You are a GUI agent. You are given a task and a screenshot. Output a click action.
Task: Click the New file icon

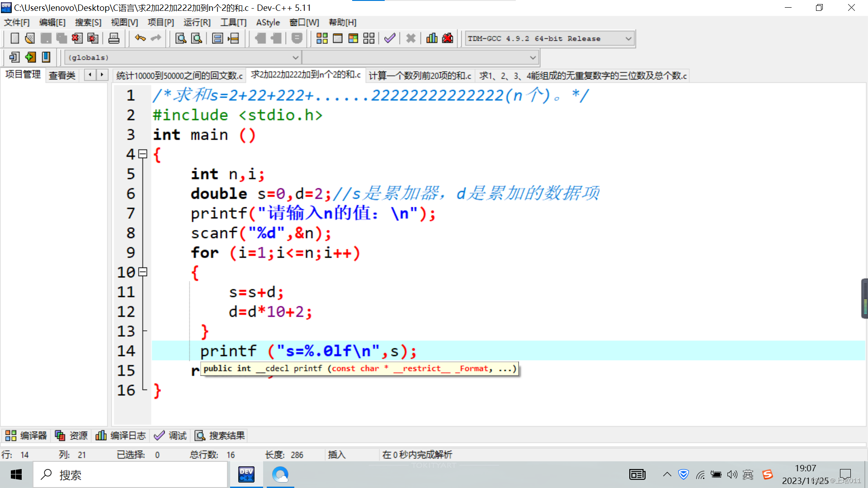14,38
